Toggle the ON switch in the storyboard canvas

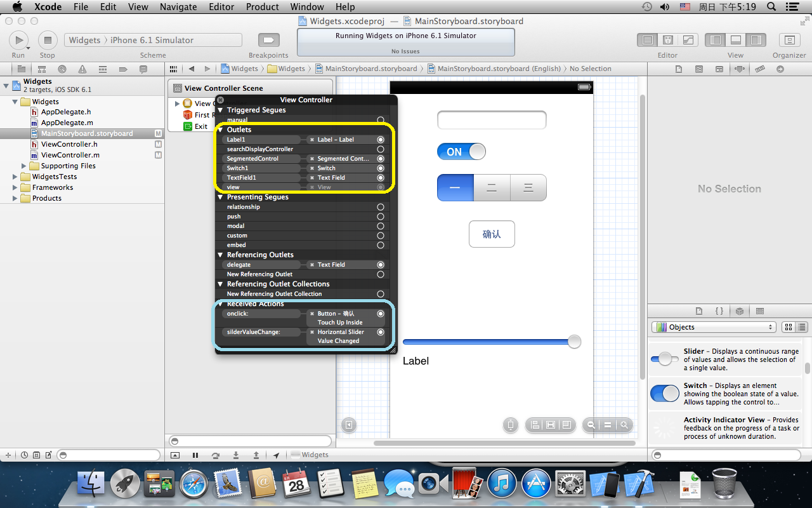coord(461,152)
